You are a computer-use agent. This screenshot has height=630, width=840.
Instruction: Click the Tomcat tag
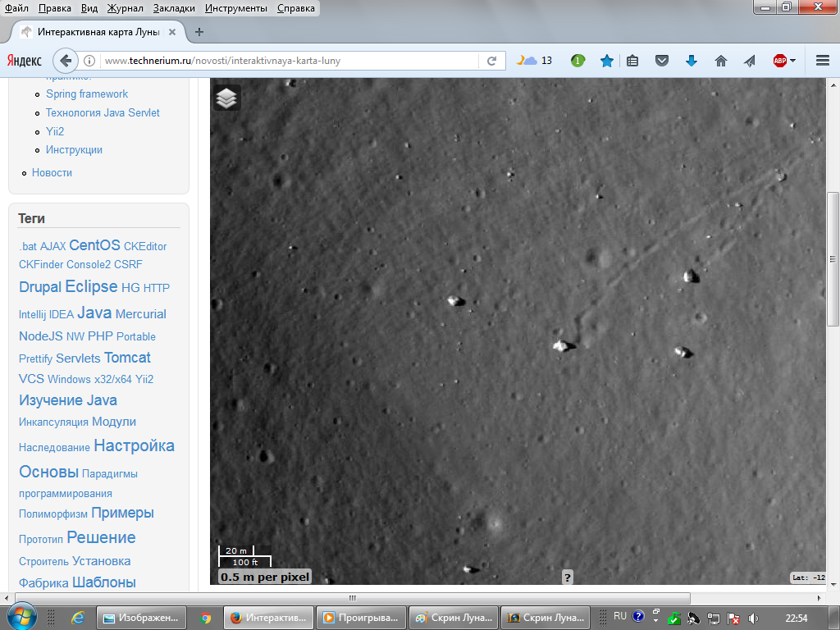(x=127, y=358)
